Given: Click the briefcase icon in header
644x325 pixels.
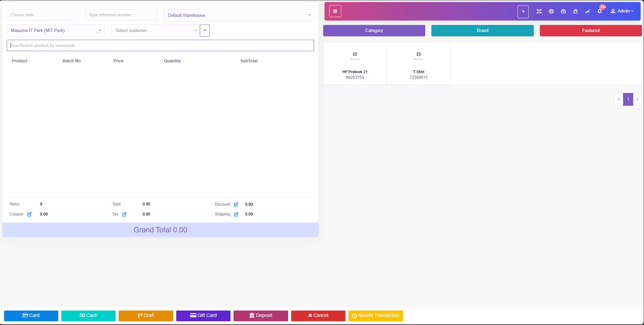Looking at the screenshot, I should coord(563,11).
